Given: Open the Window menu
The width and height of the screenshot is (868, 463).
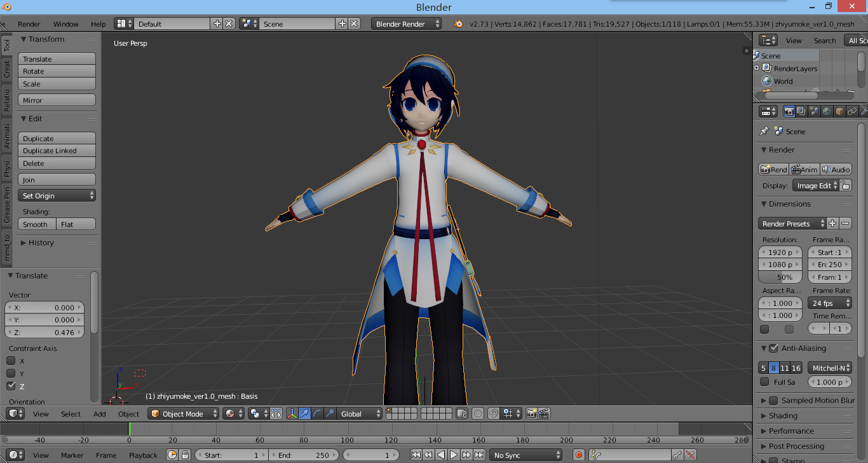Looking at the screenshot, I should [65, 24].
